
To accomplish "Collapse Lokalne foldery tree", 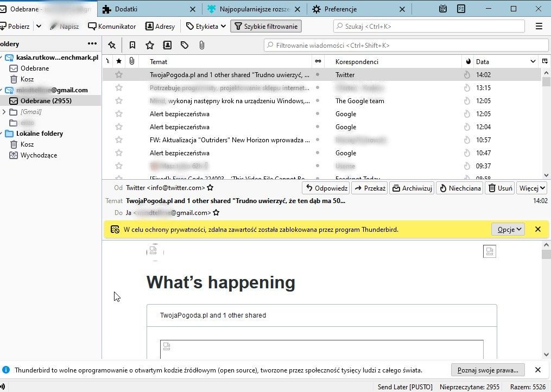I will (x=2, y=134).
